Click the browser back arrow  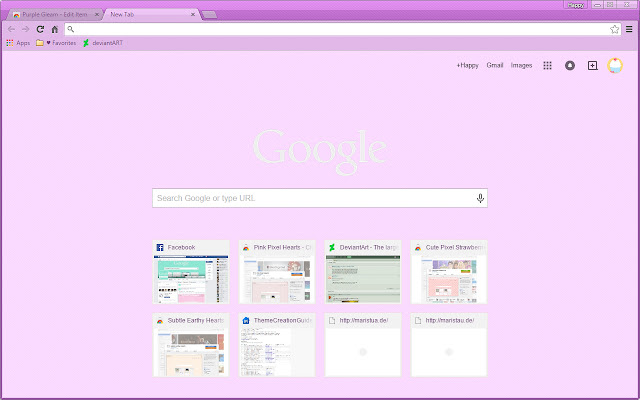point(11,29)
